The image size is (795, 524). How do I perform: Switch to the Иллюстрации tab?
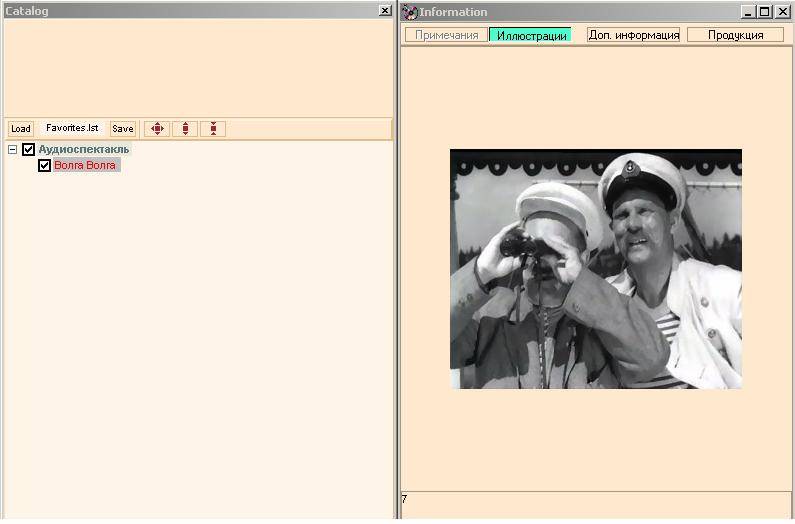click(x=531, y=35)
